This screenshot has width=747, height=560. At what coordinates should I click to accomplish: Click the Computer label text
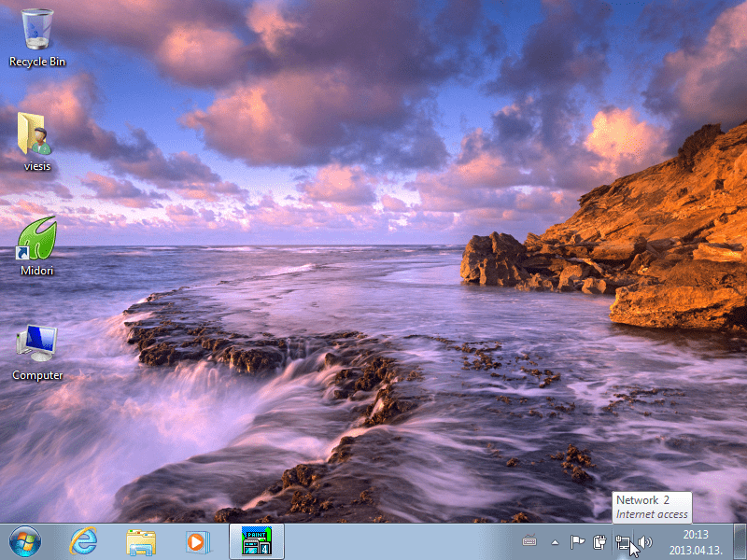coord(37,375)
